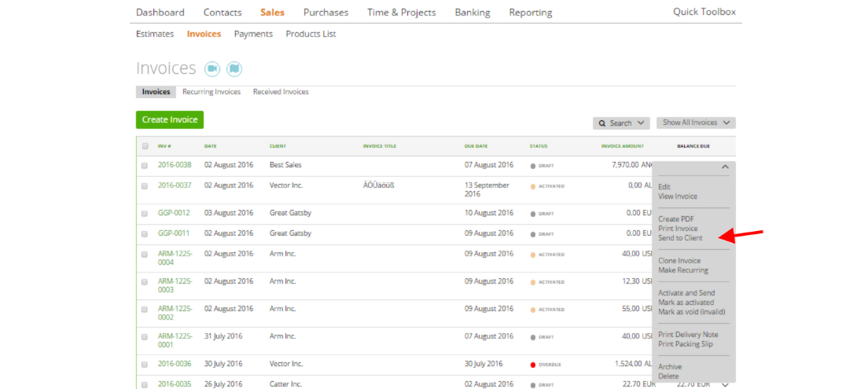Sort by the Due Date column header
Screen dimensions: 868x389
click(476, 146)
